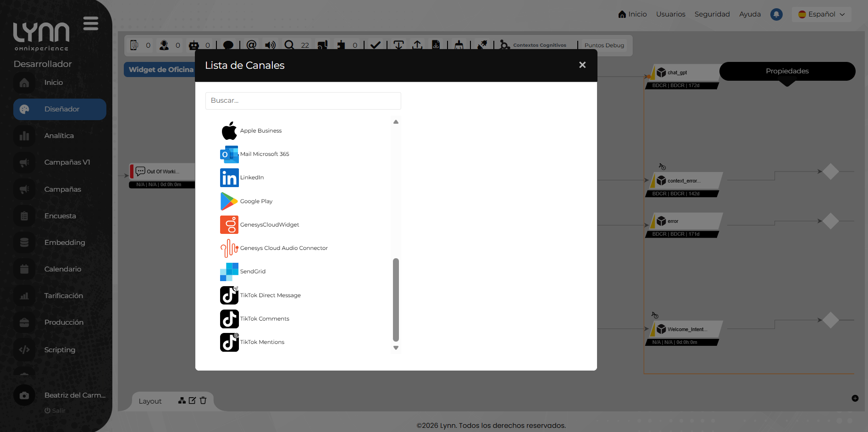The width and height of the screenshot is (868, 432).
Task: Click the brush cleanup icon in toolbar
Action: click(459, 45)
